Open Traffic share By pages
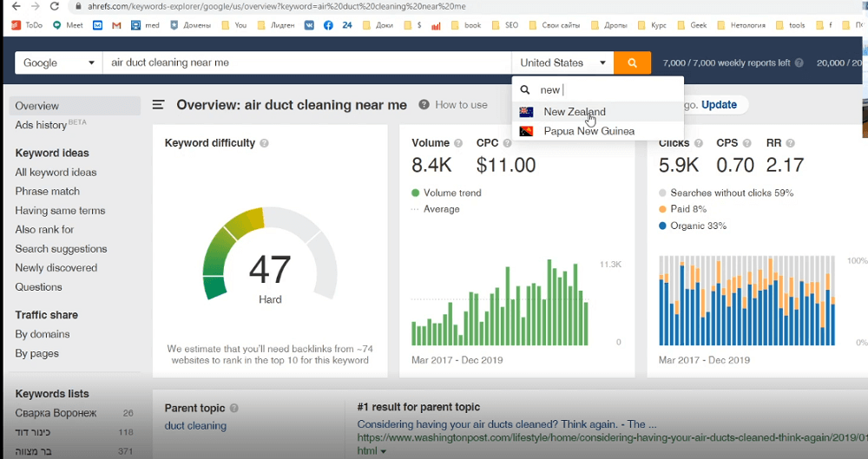Viewport: 868px width, 459px height. pos(37,353)
